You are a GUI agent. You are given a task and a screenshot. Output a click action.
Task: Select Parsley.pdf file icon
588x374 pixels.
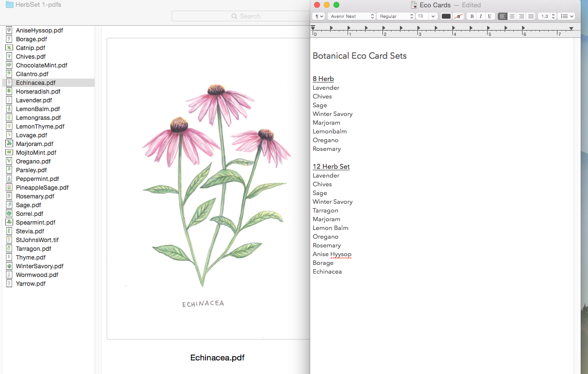[x=9, y=170]
